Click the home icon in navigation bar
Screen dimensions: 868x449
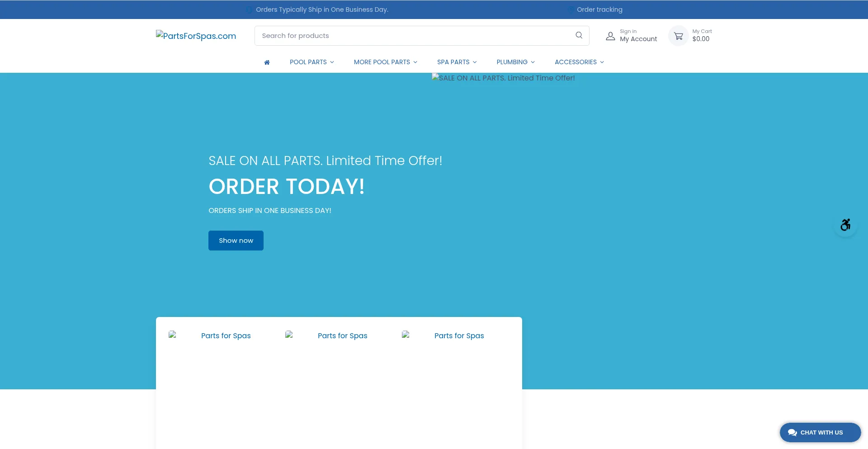(267, 62)
